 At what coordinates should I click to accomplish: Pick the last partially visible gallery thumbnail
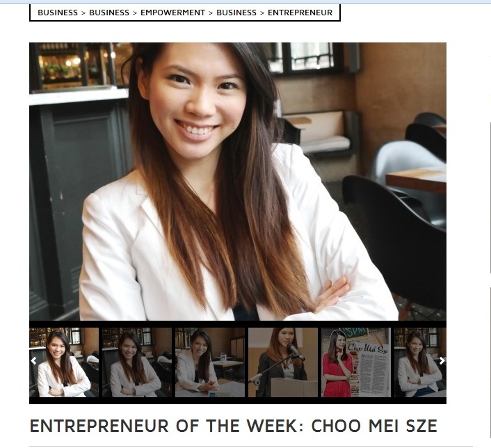click(420, 362)
